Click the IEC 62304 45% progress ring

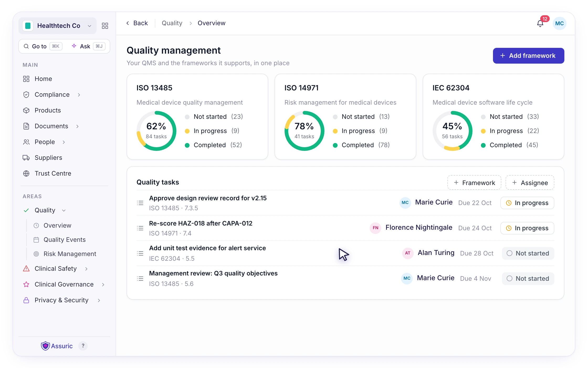(x=452, y=131)
